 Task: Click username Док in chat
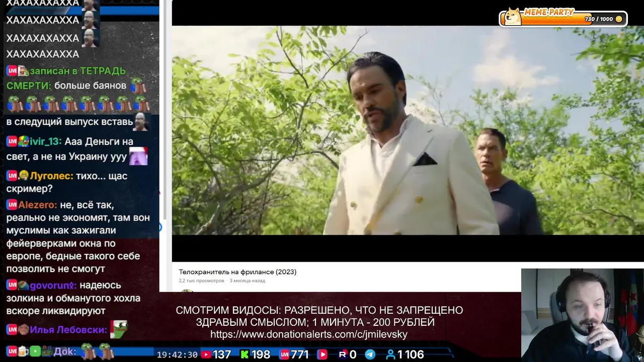pyautogui.click(x=64, y=351)
